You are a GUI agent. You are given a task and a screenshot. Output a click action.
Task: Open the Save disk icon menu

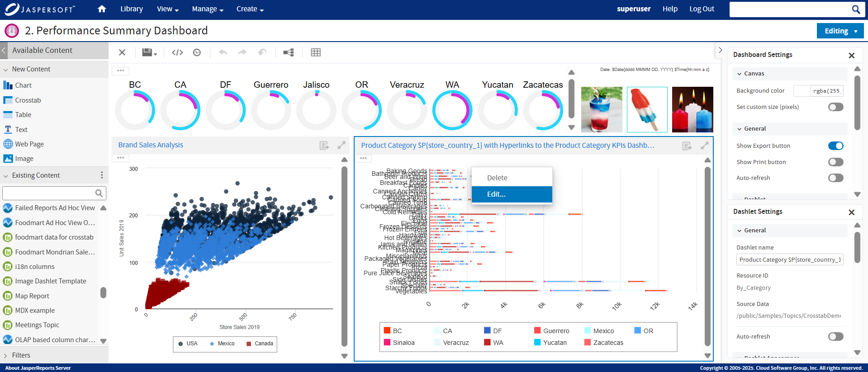point(149,52)
